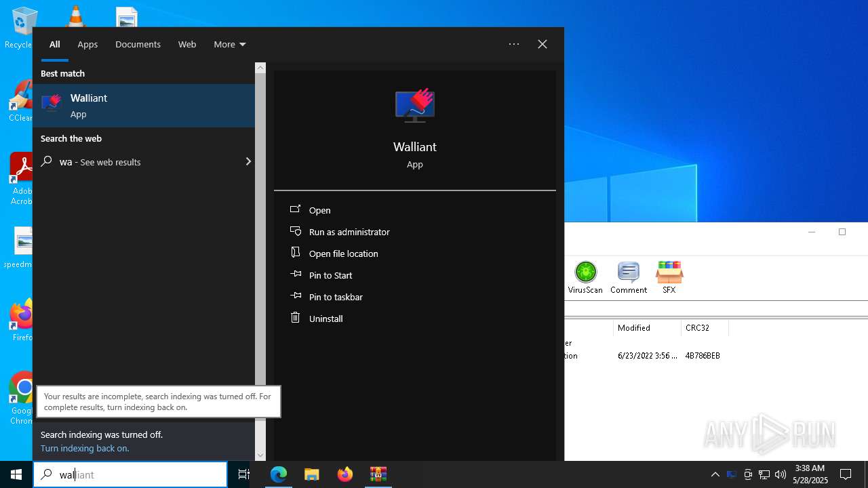This screenshot has width=868, height=488.
Task: Expand the web result arrow chevron
Action: click(x=248, y=161)
